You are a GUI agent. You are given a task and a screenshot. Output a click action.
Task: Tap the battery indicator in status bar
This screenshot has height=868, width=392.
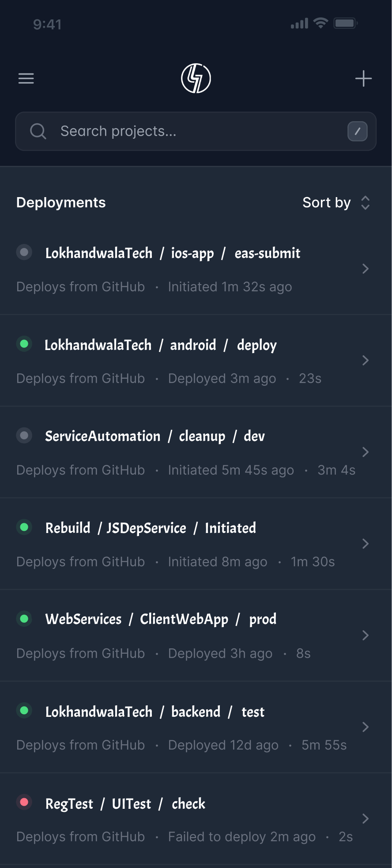pyautogui.click(x=345, y=23)
